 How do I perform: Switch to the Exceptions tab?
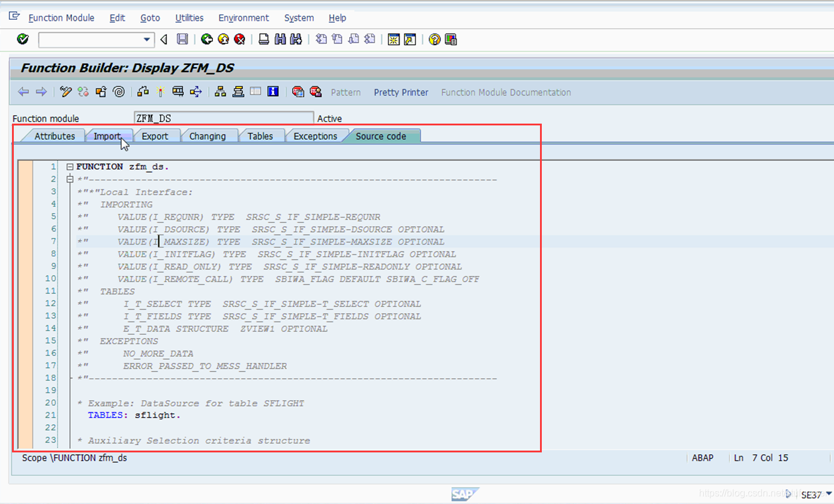(x=315, y=136)
